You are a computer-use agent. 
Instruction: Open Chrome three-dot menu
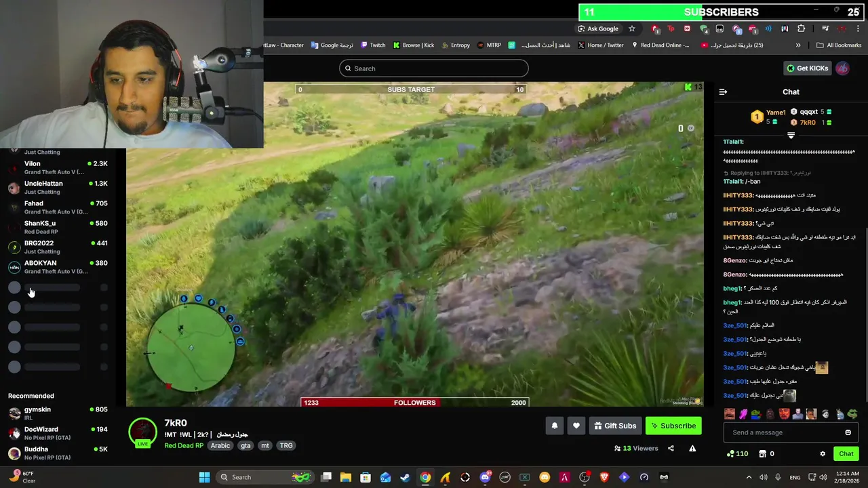(x=859, y=28)
